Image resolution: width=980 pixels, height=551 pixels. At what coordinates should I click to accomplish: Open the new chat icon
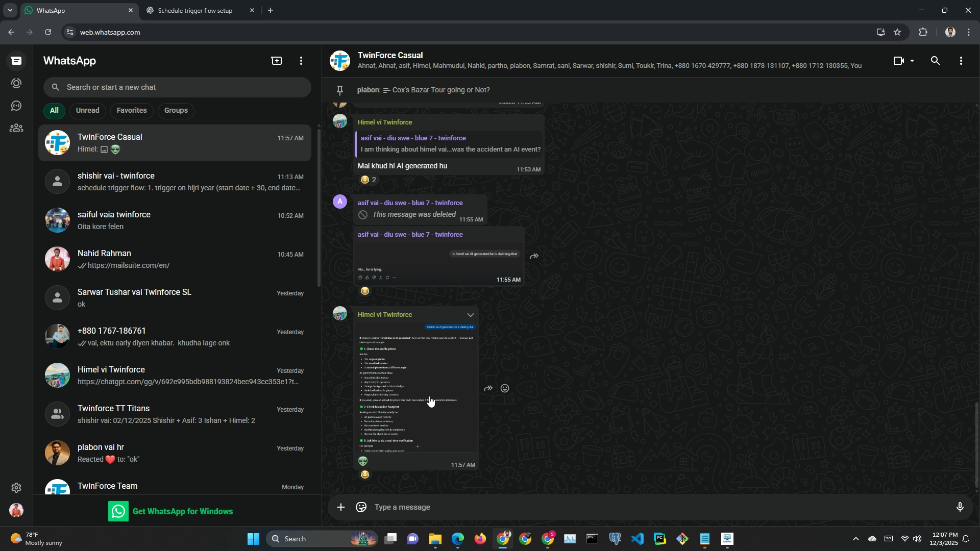click(x=277, y=61)
